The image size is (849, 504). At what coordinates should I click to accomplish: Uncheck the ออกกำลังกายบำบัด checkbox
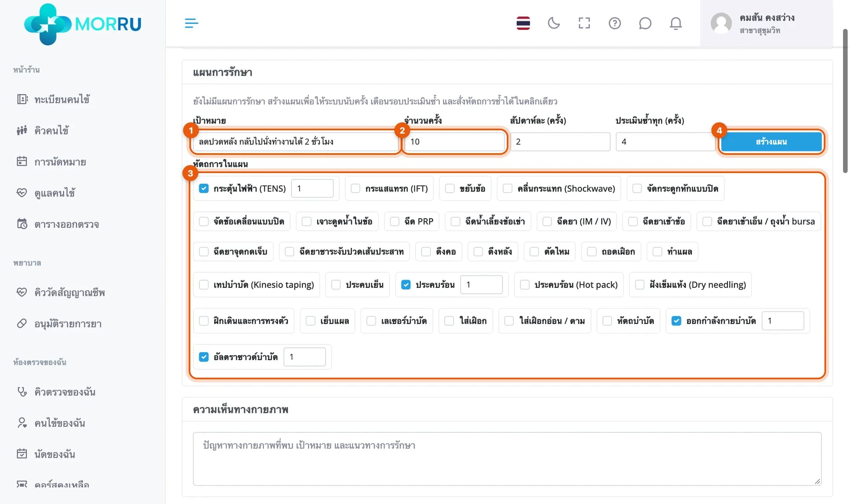[x=676, y=321]
